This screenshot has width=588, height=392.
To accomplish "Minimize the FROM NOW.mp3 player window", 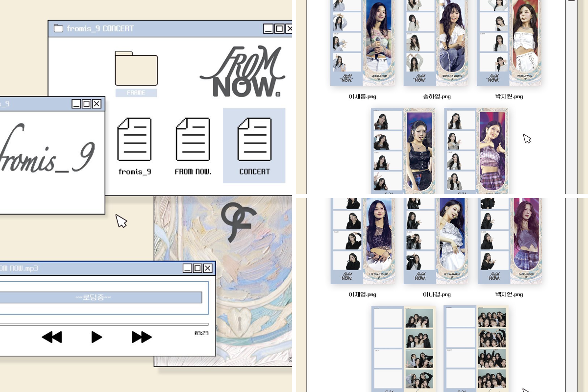I will (187, 268).
